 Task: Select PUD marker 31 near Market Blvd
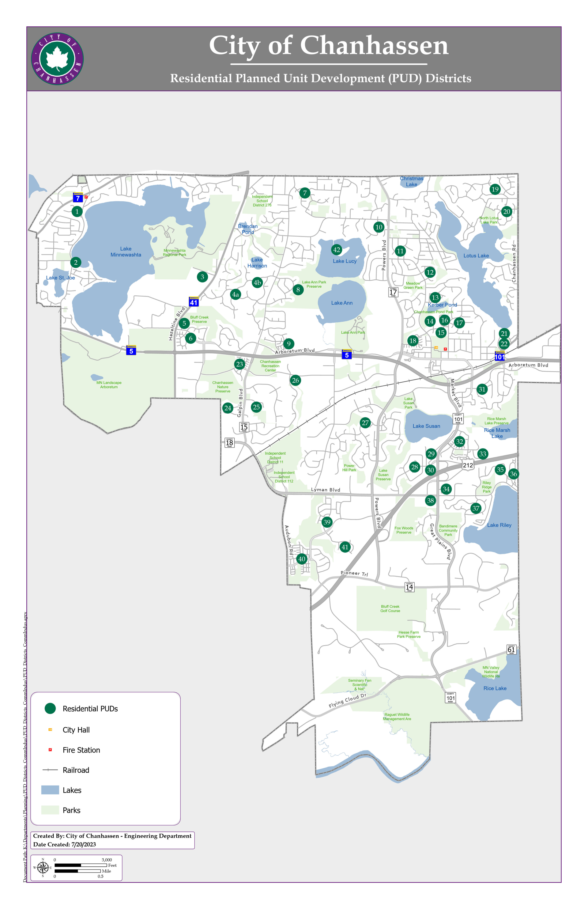[x=482, y=389]
